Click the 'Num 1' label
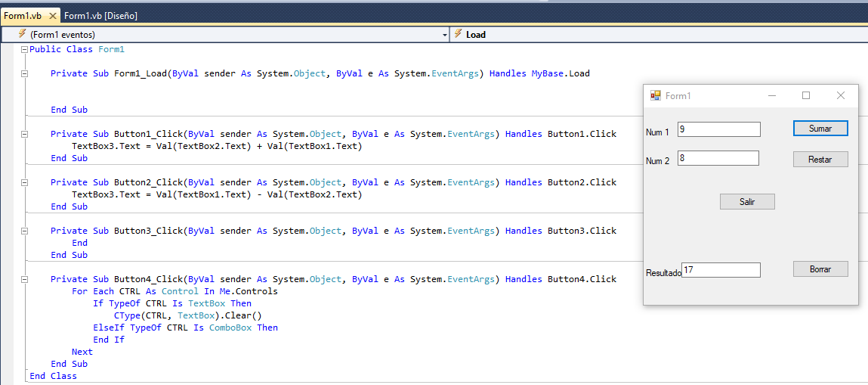 coord(658,132)
